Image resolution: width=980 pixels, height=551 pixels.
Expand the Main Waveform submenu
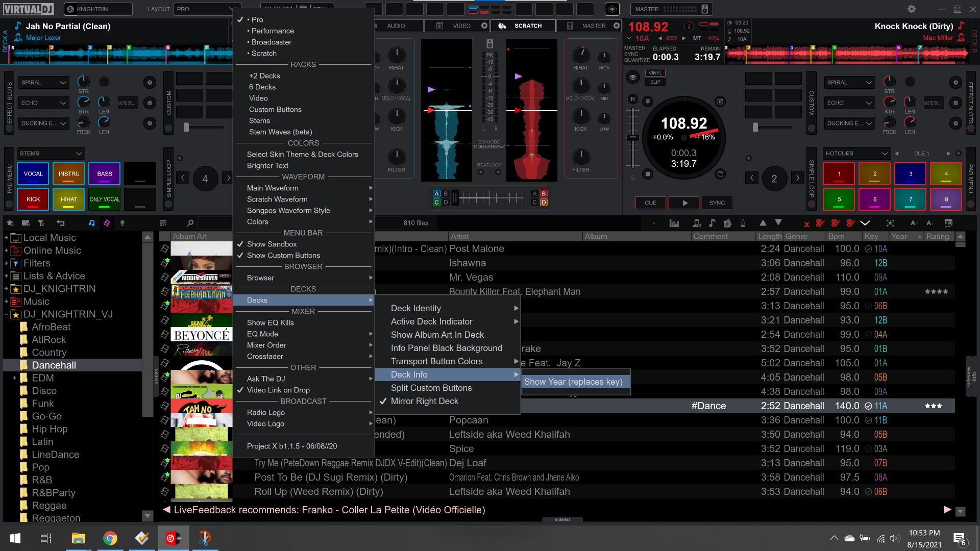303,188
